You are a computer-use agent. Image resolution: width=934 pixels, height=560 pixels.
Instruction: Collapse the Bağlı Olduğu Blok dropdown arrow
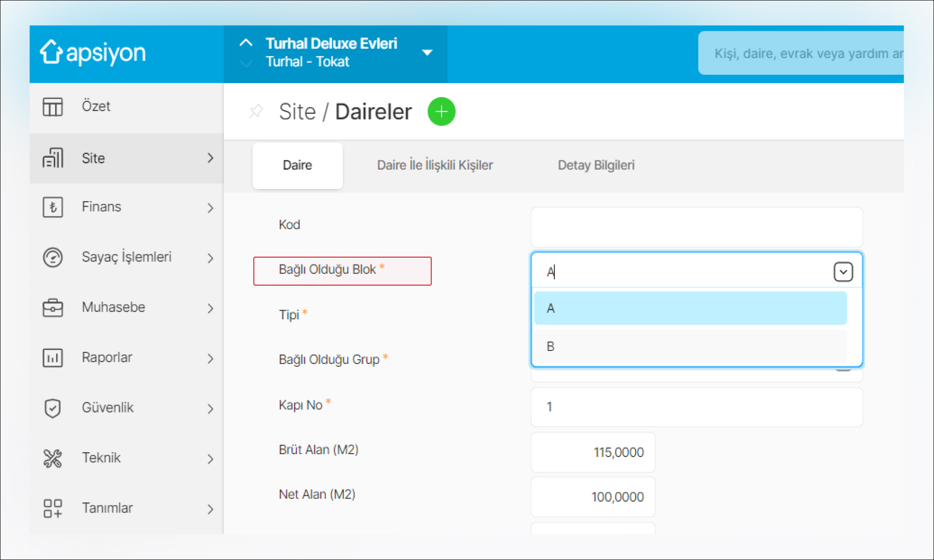843,272
